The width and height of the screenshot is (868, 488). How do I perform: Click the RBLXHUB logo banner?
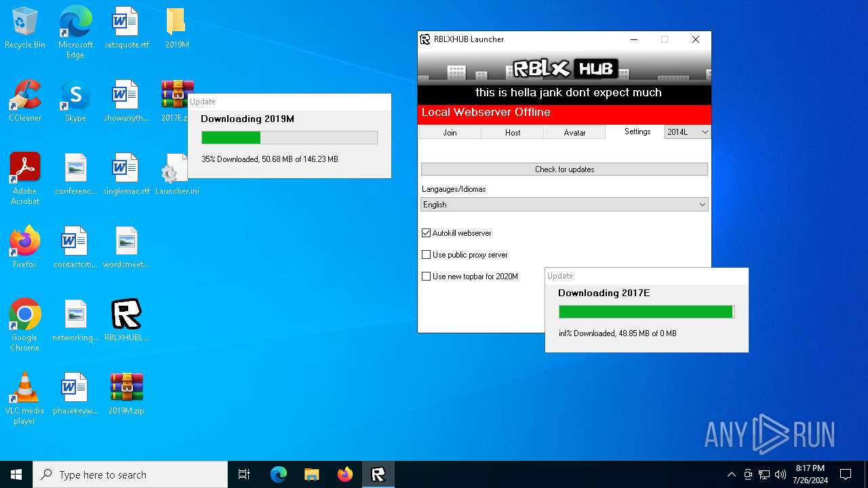tap(564, 68)
